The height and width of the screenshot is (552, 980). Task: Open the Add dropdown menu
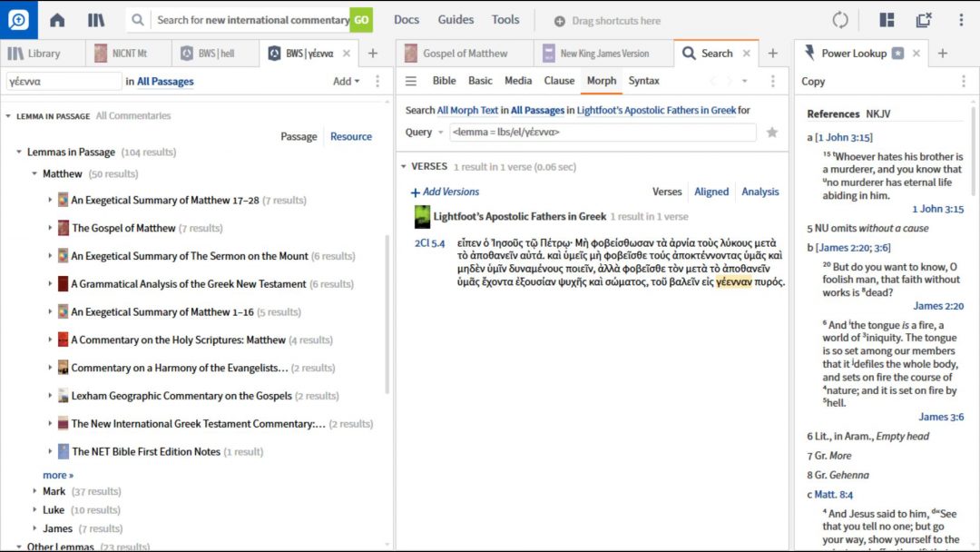tap(346, 82)
